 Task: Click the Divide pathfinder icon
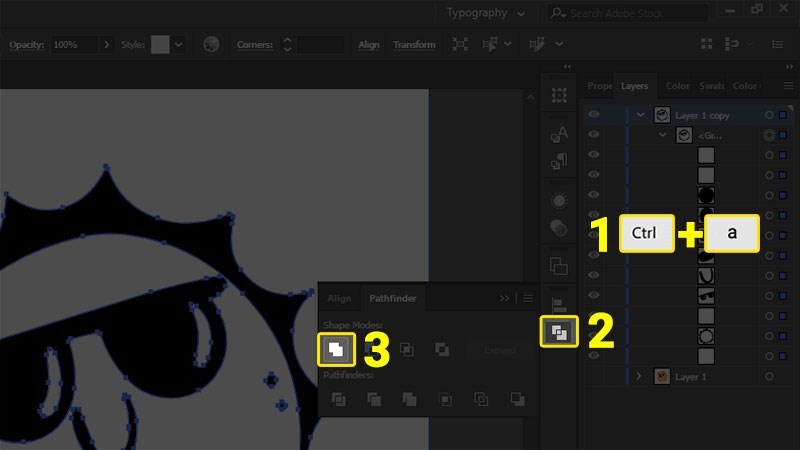[338, 399]
